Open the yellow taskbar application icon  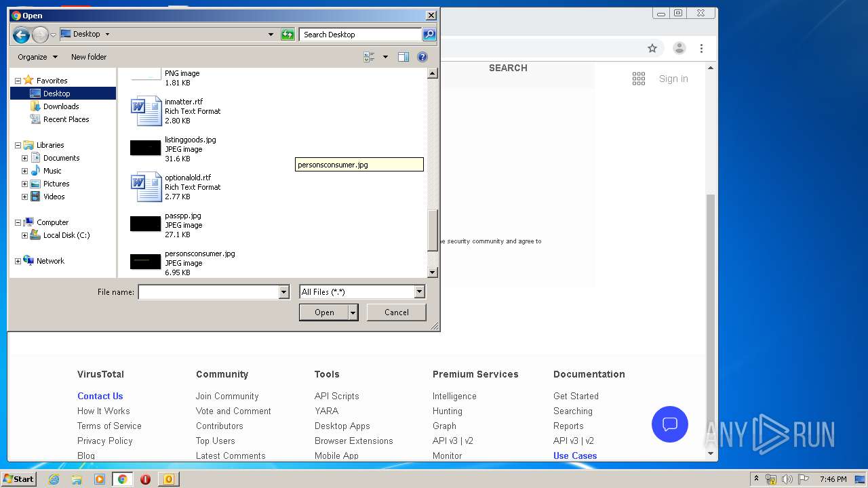click(x=168, y=479)
